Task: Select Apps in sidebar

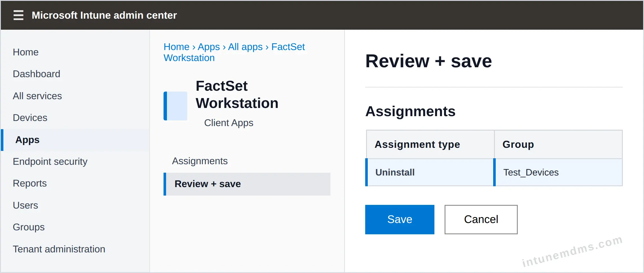Action: point(75,140)
